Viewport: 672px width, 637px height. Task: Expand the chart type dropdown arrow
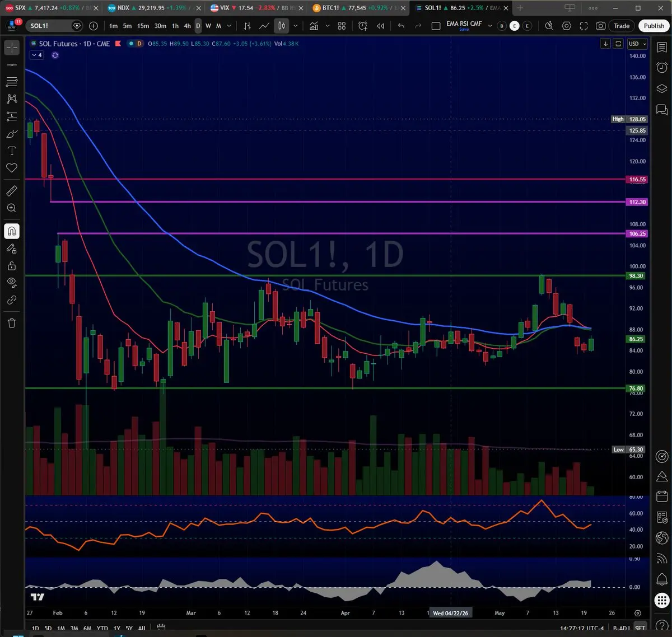tap(295, 26)
